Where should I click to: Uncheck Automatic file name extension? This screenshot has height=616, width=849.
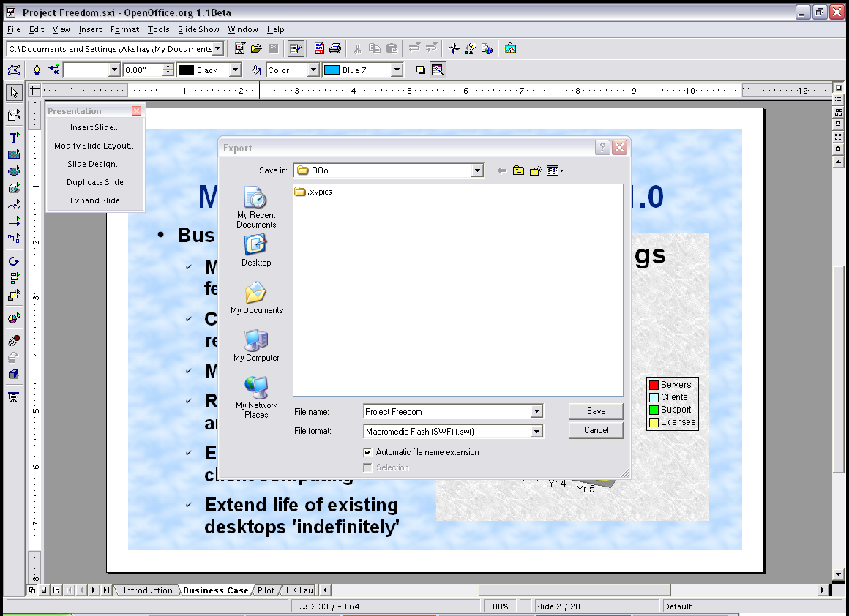pos(368,452)
